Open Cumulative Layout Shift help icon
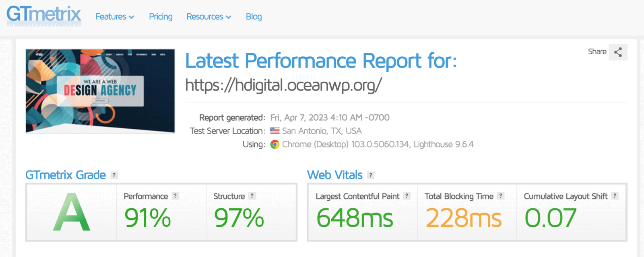This screenshot has height=257, width=644. (615, 196)
